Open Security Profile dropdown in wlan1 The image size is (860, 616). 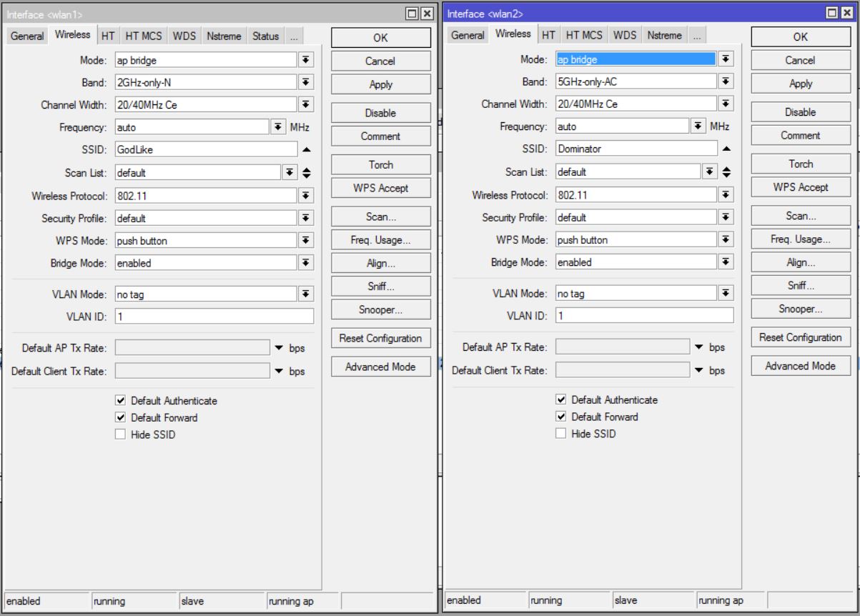tap(306, 218)
